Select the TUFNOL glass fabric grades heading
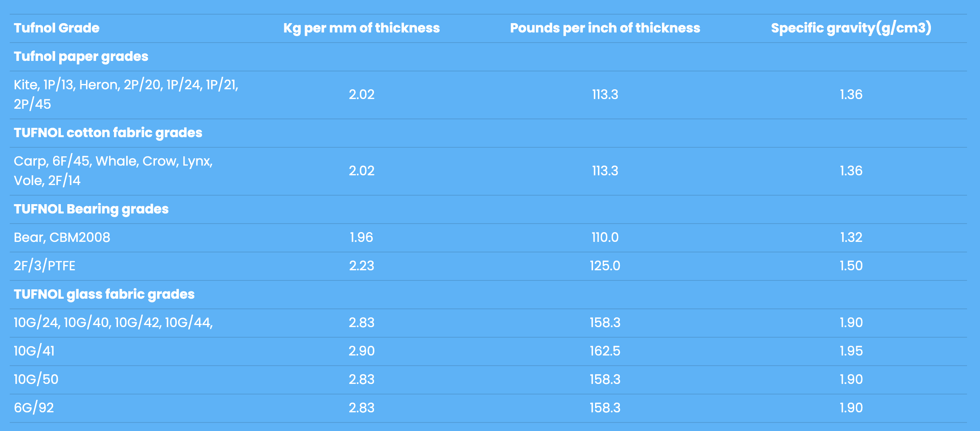 pos(104,294)
